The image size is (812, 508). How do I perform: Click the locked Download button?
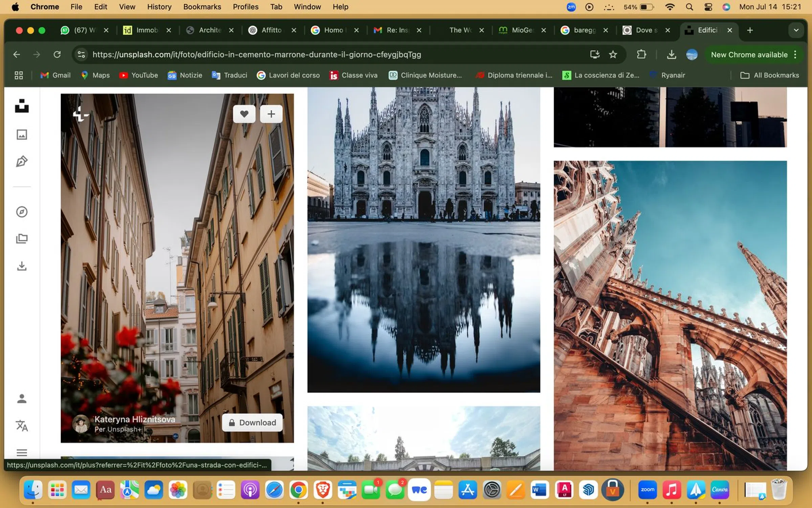[252, 423]
